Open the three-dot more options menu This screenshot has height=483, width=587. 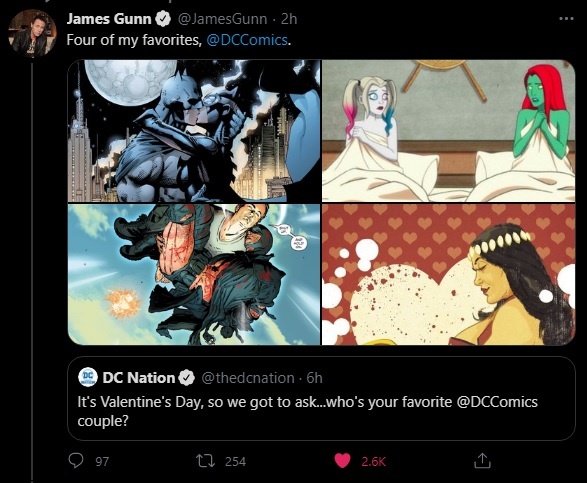click(566, 18)
